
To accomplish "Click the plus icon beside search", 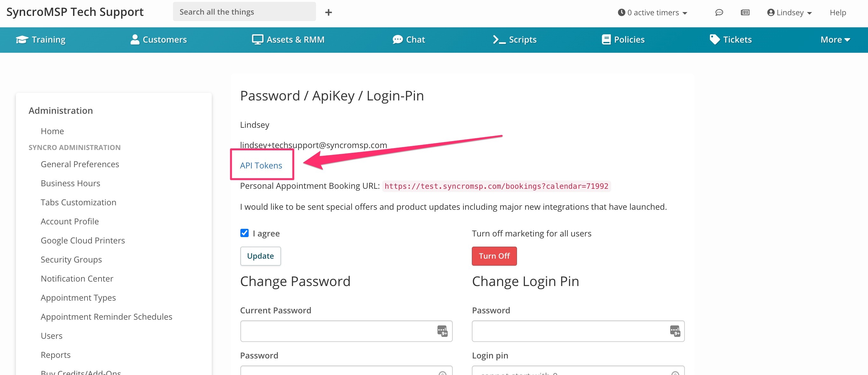I will point(328,12).
